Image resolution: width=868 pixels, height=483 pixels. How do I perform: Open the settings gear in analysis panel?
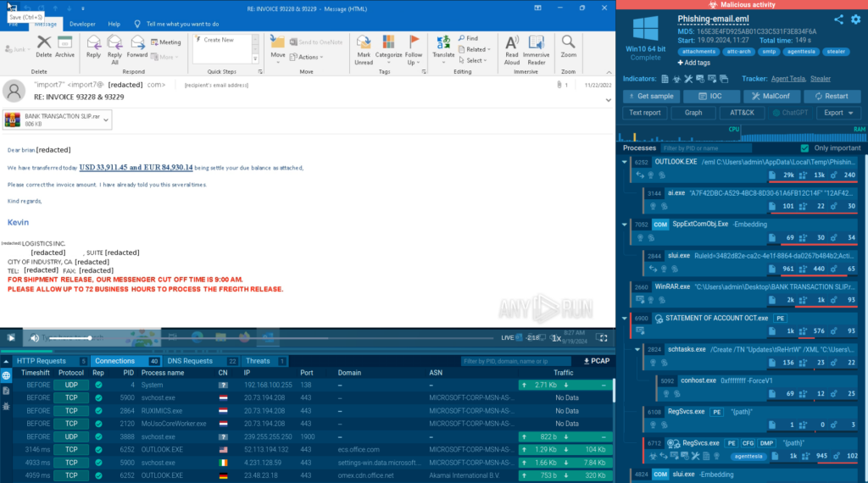(855, 19)
